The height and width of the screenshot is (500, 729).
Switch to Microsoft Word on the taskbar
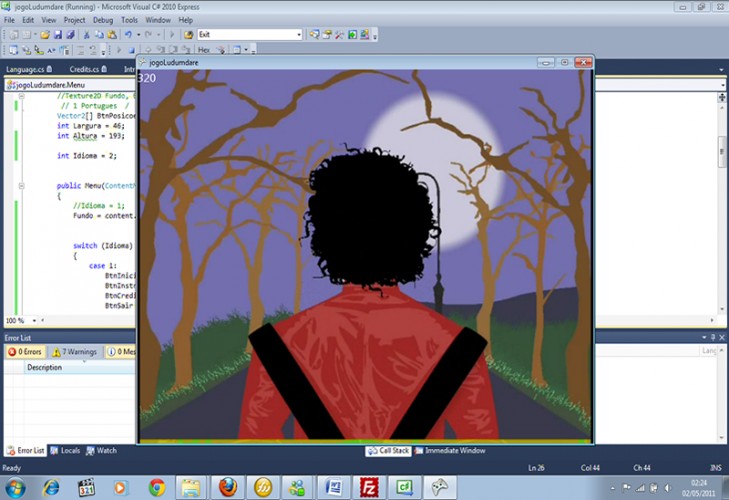pos(333,487)
